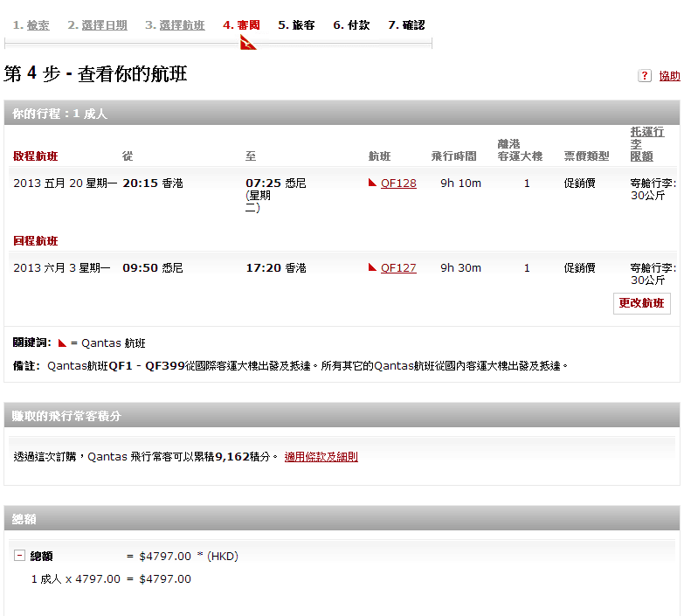Return to step 2. 選擇日期

tap(97, 25)
